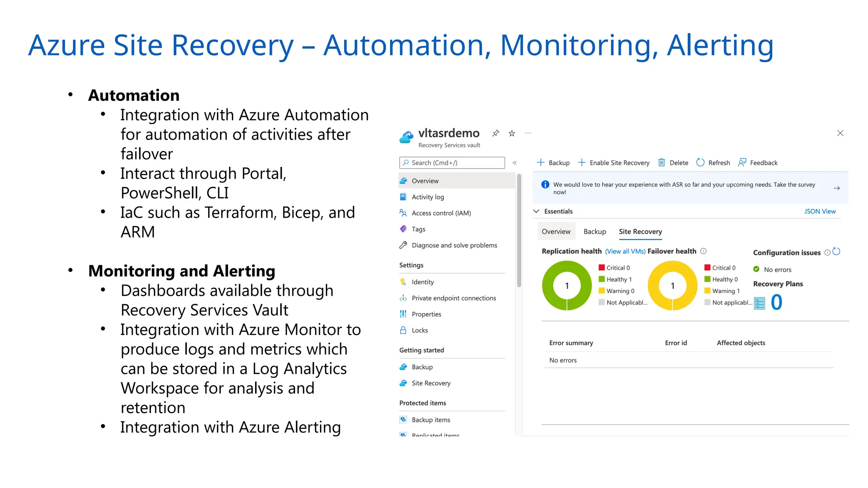868x488 pixels.
Task: Click the Error id column header
Action: coord(676,343)
